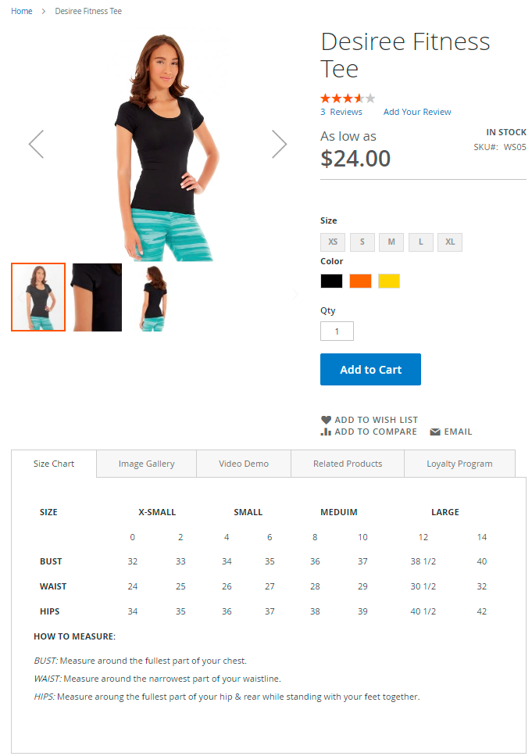Show the previous product image with left arrow
The width and height of the screenshot is (532, 756).
point(36,144)
